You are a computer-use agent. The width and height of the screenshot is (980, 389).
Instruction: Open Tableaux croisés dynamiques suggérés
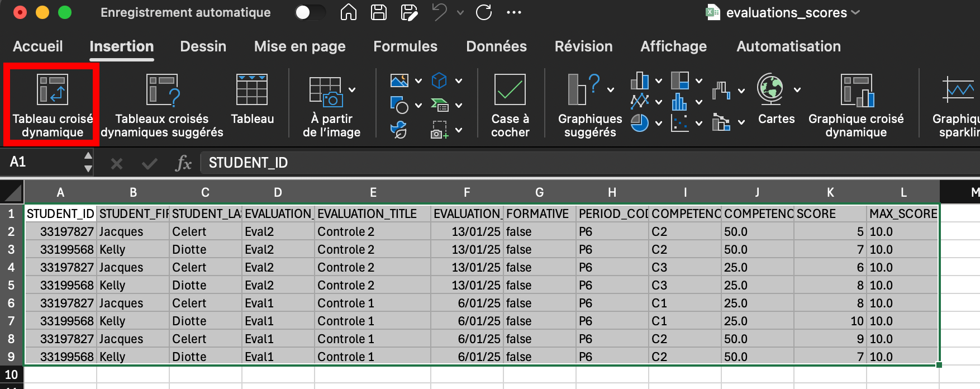[162, 90]
